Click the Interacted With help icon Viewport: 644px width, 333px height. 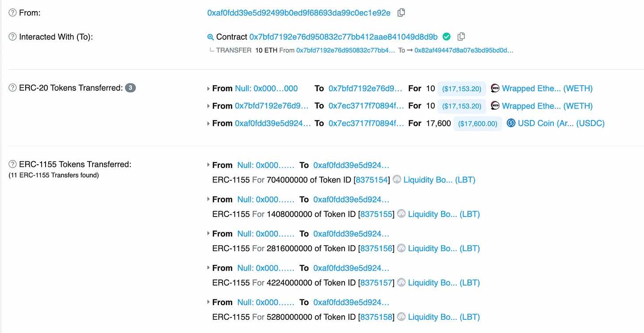point(12,37)
